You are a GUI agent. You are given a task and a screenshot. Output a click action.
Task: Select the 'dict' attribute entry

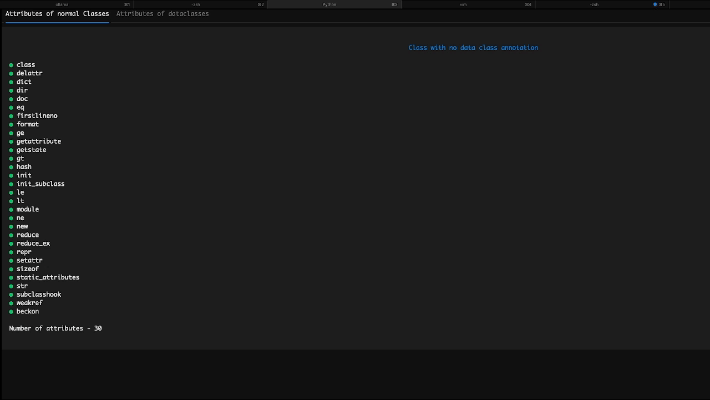[24, 82]
